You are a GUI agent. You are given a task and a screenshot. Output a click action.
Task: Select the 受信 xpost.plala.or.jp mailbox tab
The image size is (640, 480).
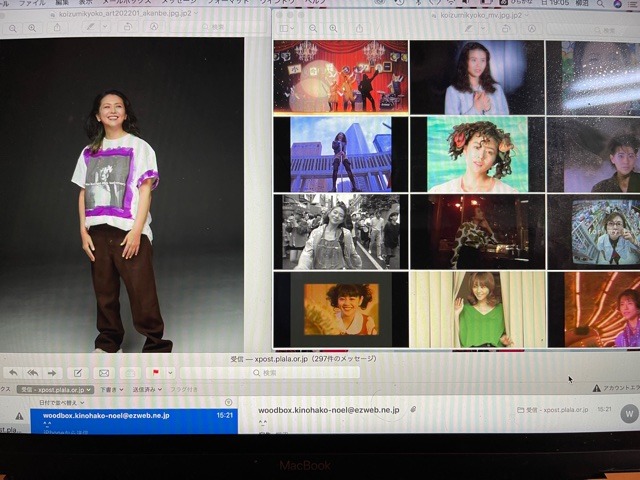coord(56,390)
